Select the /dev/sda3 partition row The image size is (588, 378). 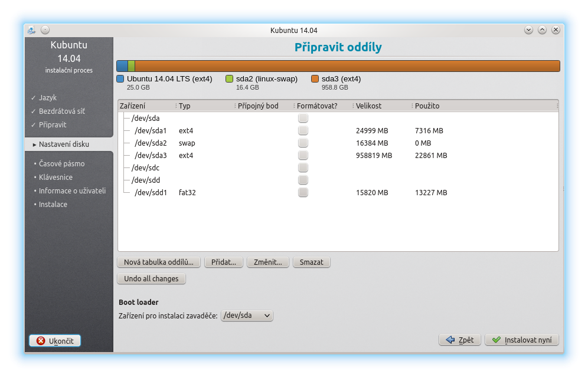[338, 155]
